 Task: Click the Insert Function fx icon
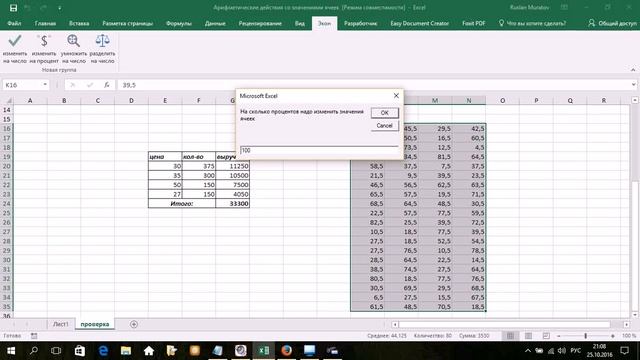point(107,85)
